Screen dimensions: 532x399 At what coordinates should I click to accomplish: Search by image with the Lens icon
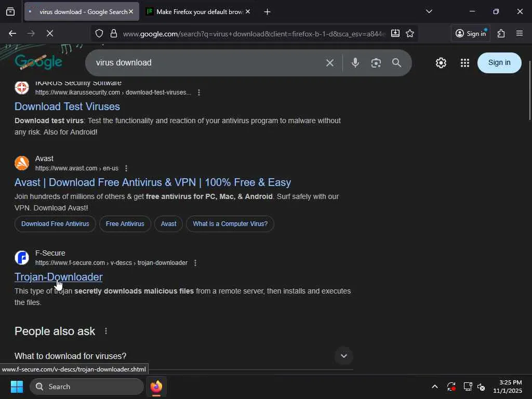(376, 63)
